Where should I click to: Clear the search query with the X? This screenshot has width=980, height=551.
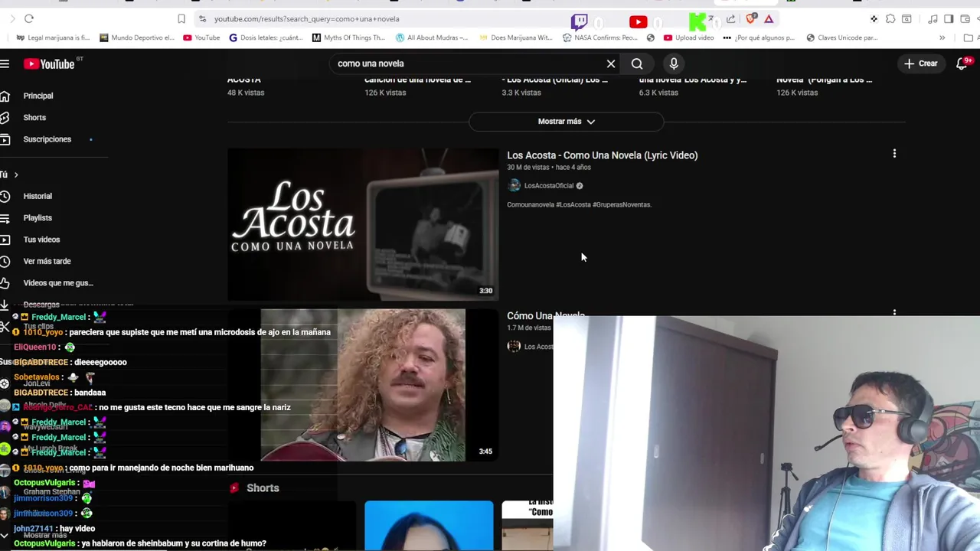coord(611,64)
